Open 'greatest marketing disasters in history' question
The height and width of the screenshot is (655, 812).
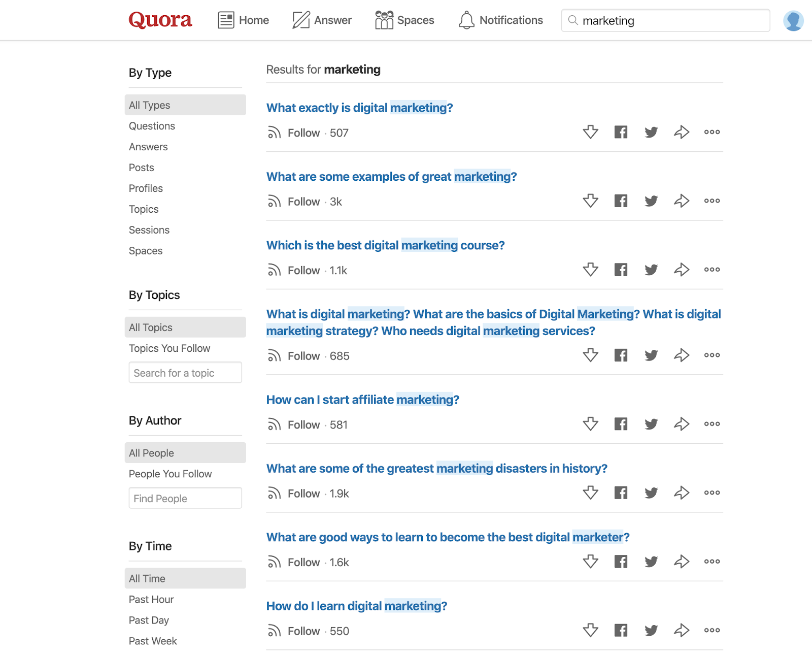click(x=436, y=468)
